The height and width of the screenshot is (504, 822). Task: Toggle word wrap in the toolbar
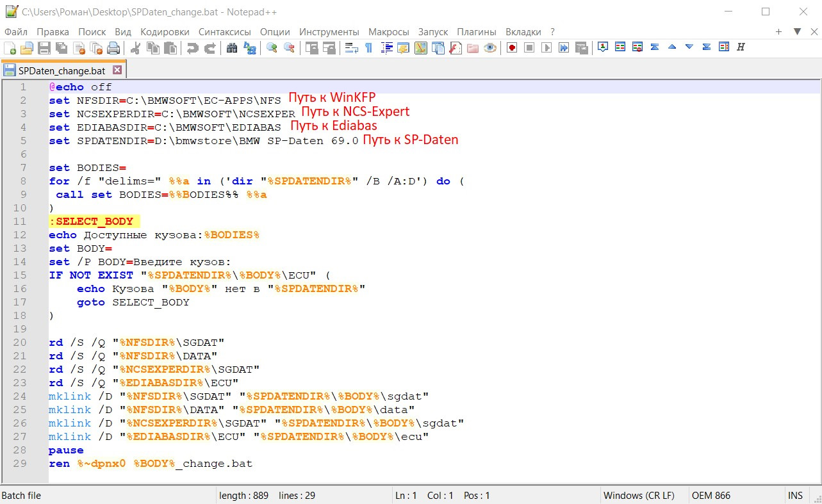351,48
